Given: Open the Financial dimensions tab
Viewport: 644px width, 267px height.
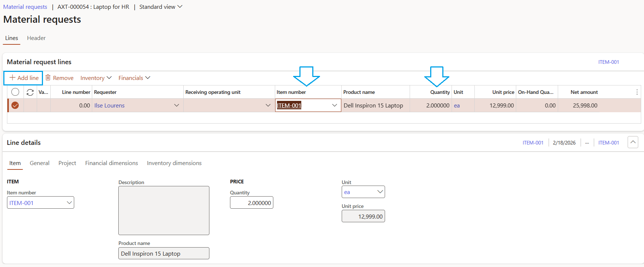Looking at the screenshot, I should (x=111, y=163).
